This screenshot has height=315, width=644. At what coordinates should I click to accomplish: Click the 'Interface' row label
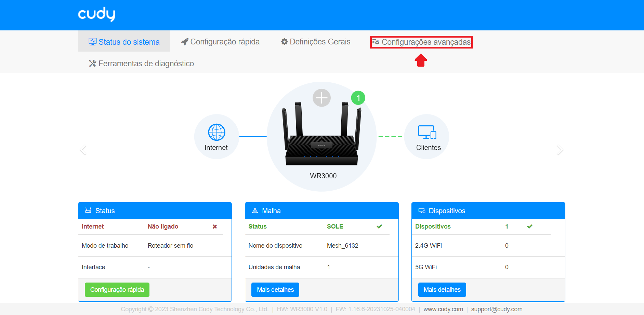93,267
